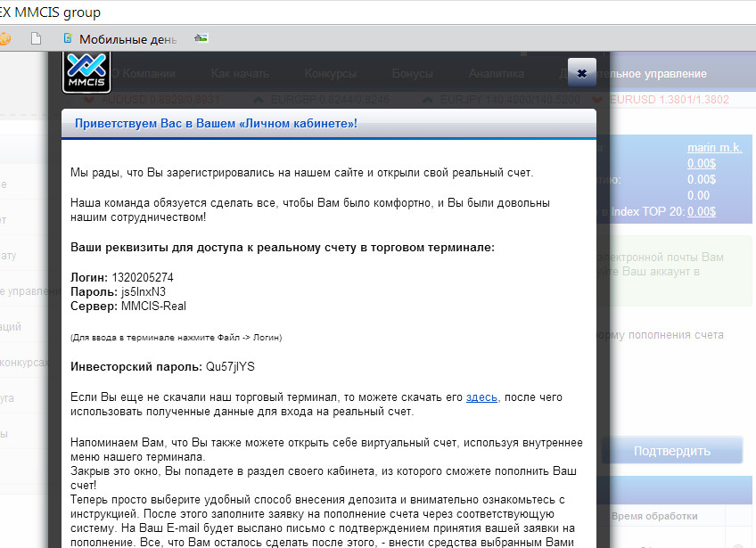756x548 pixels.
Task: Open the picture bookmark icon in bookmarks bar
Action: tap(201, 38)
